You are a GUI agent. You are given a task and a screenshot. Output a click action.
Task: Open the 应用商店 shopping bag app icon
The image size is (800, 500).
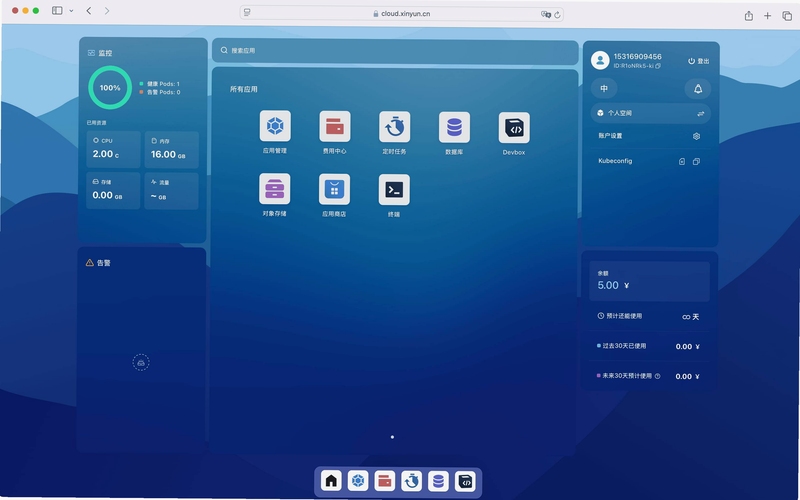(x=334, y=189)
